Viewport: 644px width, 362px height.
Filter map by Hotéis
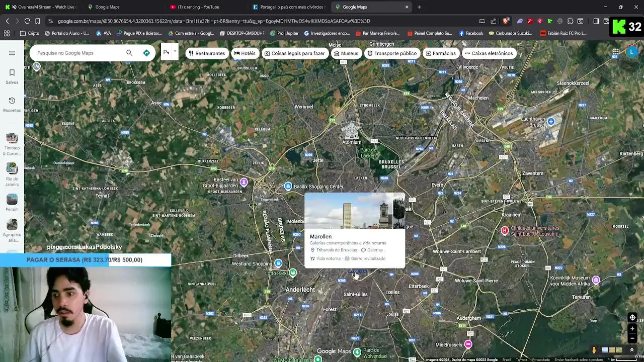coord(245,53)
